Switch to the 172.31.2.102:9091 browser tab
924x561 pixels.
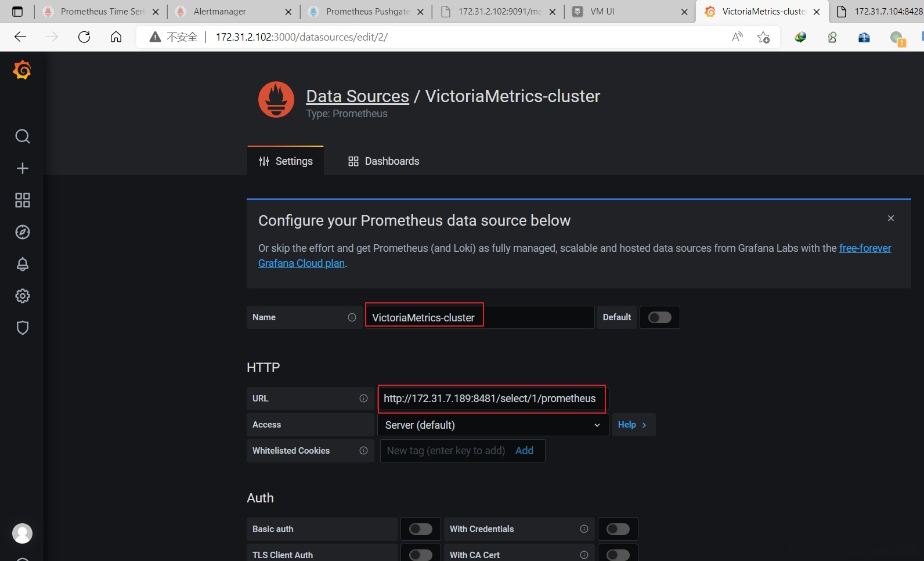(x=499, y=12)
